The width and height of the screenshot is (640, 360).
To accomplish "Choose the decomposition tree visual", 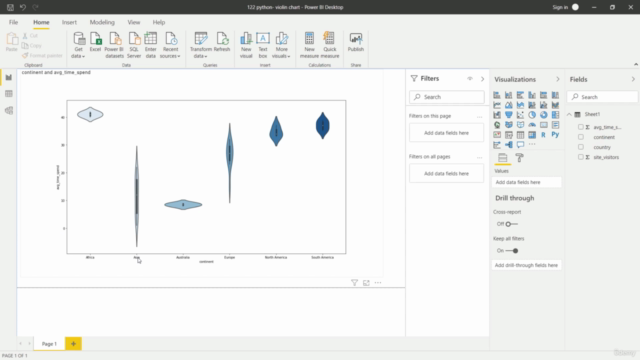I will 509,144.
